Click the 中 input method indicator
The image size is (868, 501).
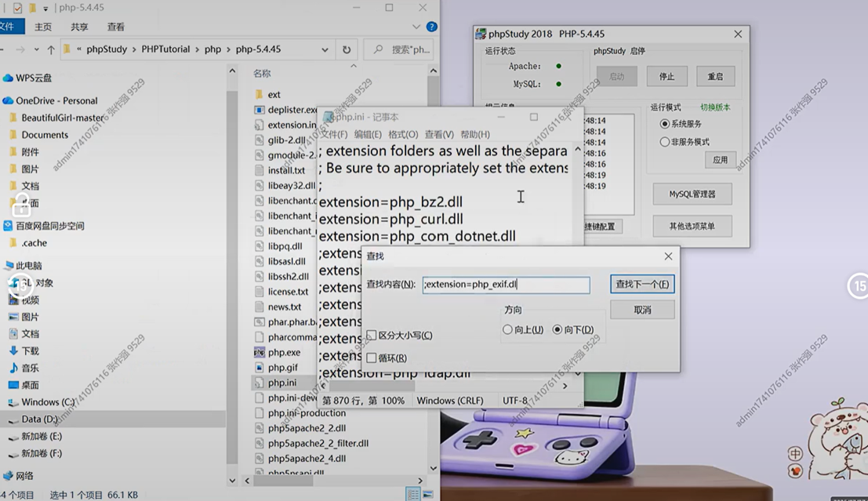[x=796, y=454]
